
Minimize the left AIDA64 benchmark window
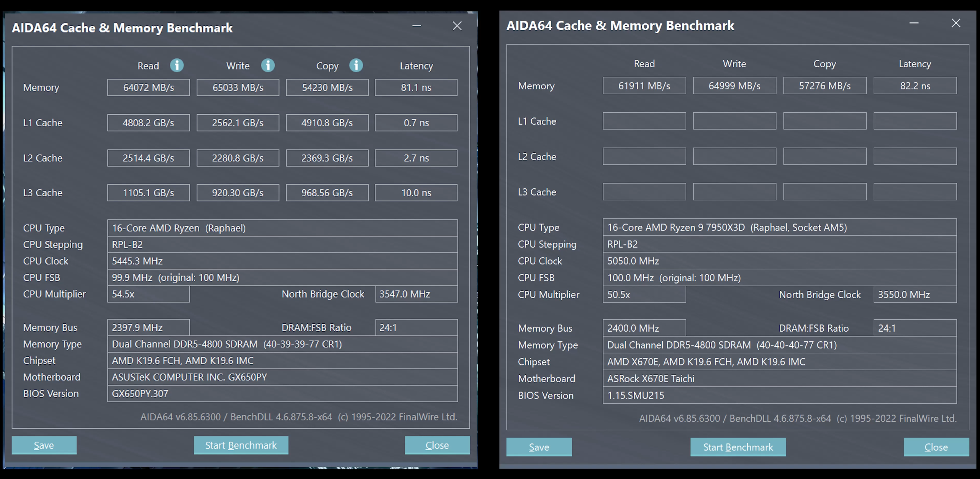coord(417,26)
